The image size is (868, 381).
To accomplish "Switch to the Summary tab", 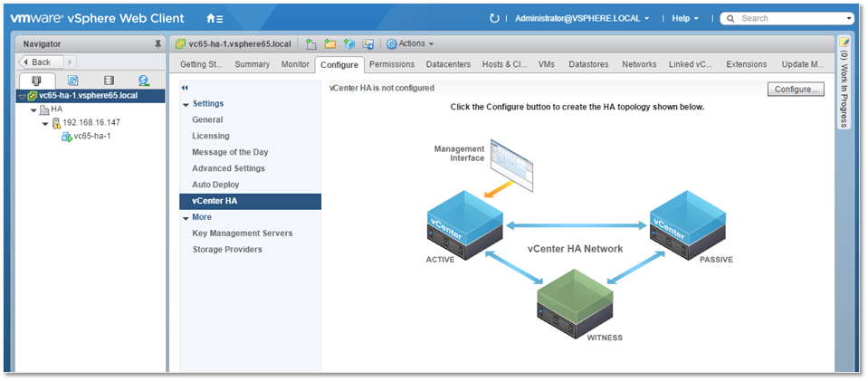I will point(252,64).
